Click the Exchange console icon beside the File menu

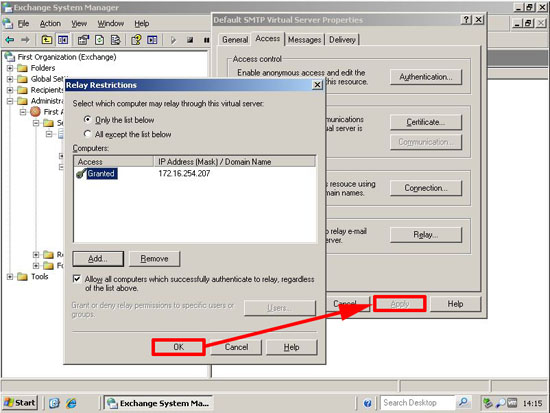tap(8, 24)
